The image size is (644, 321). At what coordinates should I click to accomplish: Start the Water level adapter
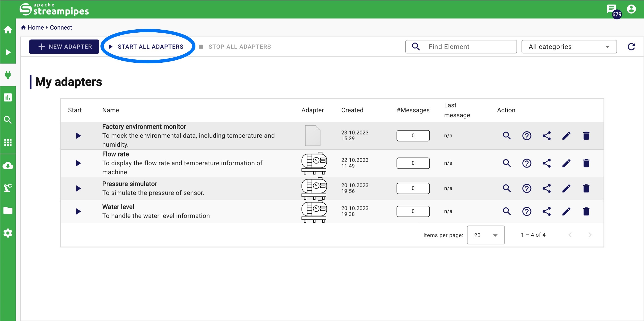click(x=78, y=211)
